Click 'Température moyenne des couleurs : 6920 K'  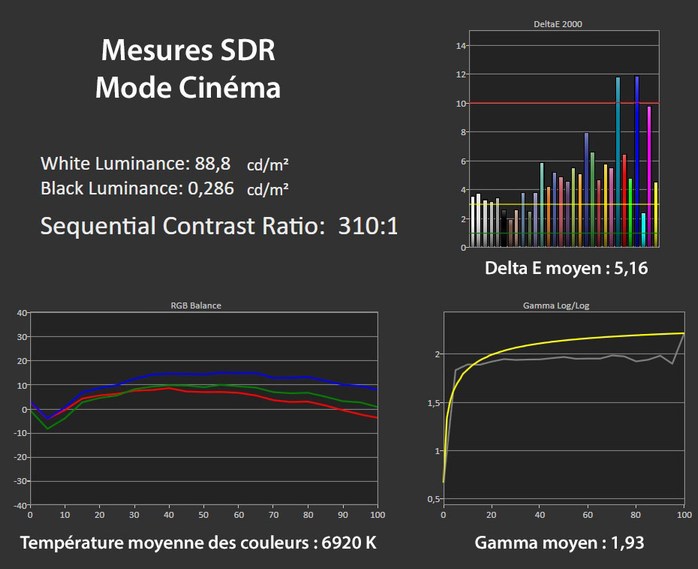tap(198, 543)
